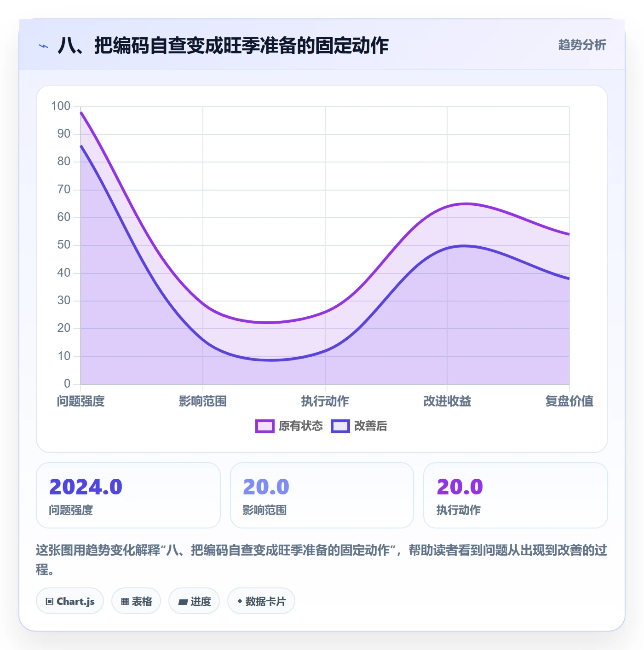Click the lightning icon beside the title
The image size is (644, 650).
pos(44,46)
